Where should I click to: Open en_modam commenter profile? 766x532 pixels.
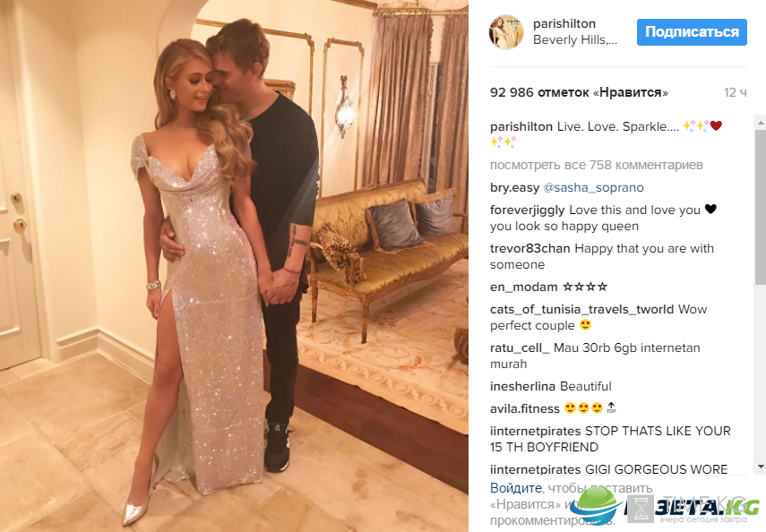[524, 287]
